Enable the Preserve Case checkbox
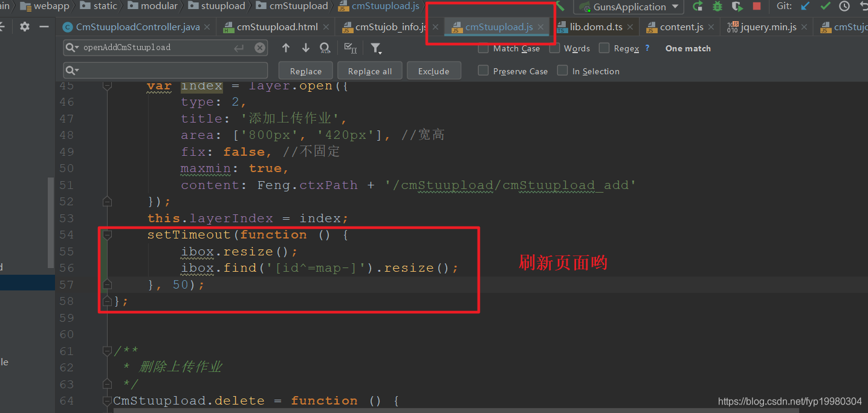 (483, 71)
